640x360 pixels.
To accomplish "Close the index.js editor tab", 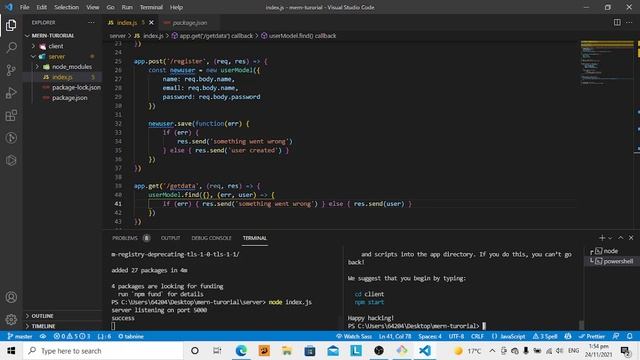I will [x=151, y=22].
